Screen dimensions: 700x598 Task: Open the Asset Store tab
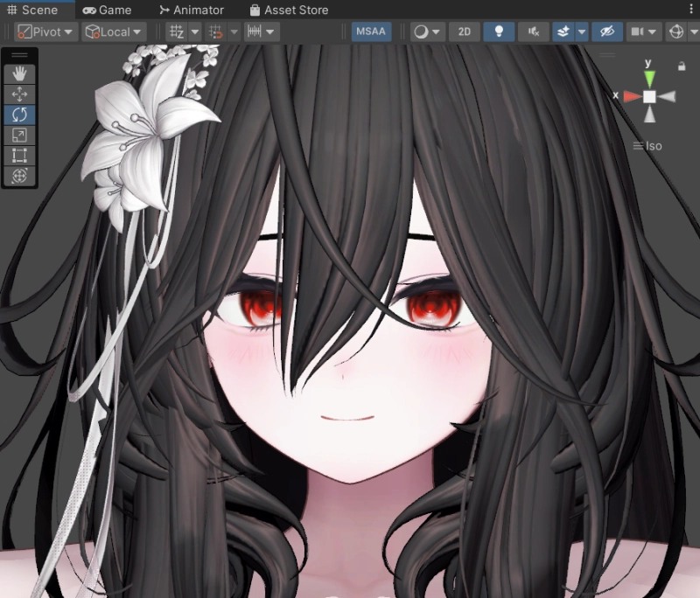[289, 10]
